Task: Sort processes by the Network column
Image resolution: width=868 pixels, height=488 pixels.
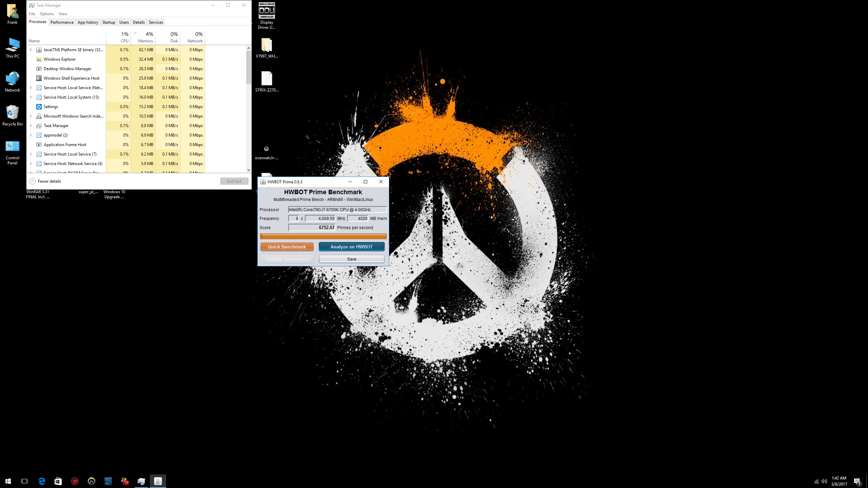Action: tap(193, 37)
